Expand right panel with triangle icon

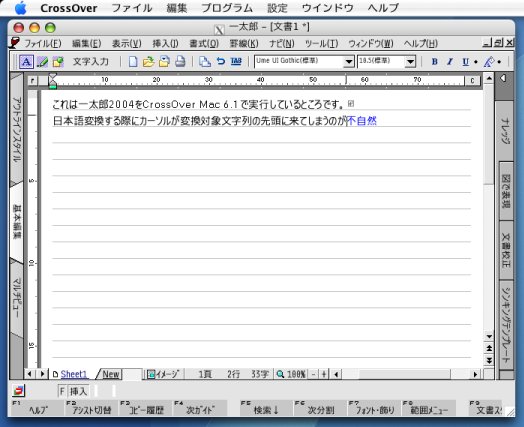503,79
